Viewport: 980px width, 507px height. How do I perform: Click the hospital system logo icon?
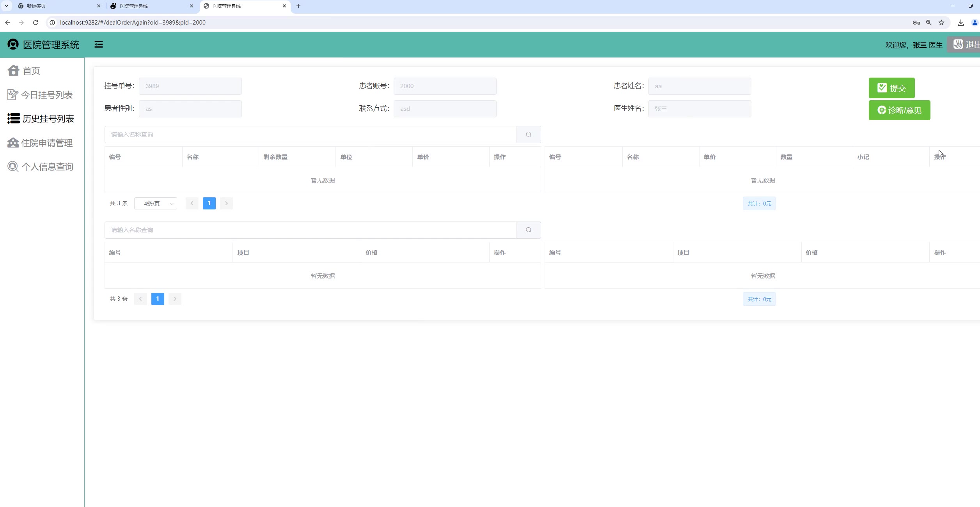click(x=13, y=44)
